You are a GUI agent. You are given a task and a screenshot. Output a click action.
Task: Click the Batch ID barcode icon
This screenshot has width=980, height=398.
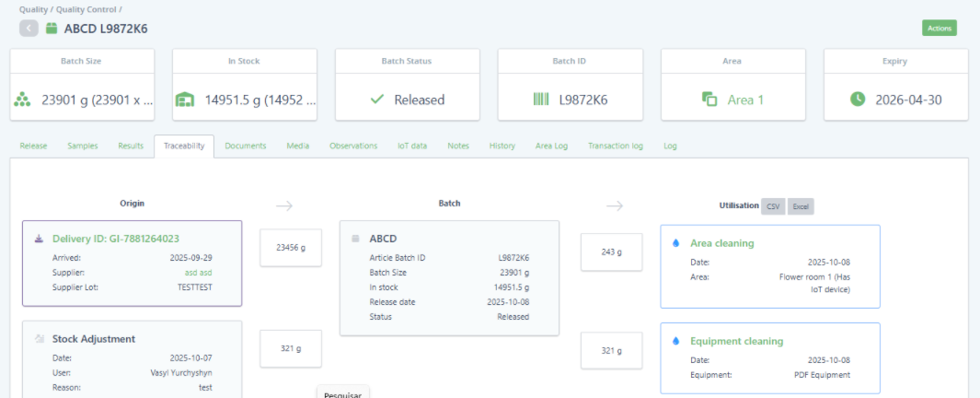(x=541, y=99)
